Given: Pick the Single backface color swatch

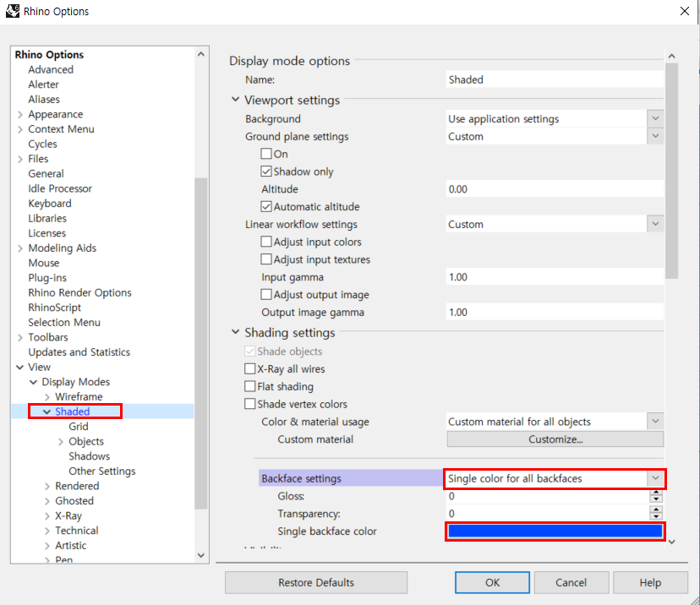Looking at the screenshot, I should [555, 531].
